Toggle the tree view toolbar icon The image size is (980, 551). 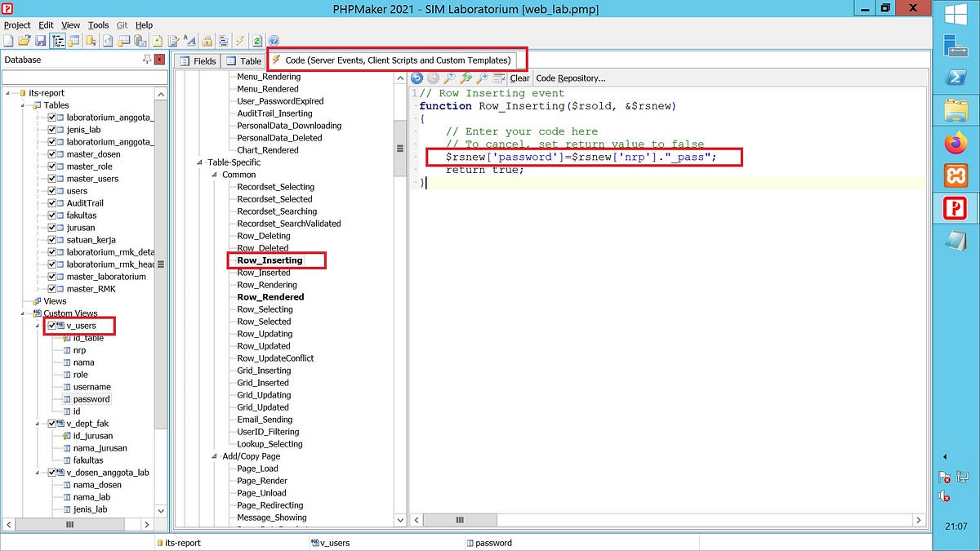[x=59, y=41]
